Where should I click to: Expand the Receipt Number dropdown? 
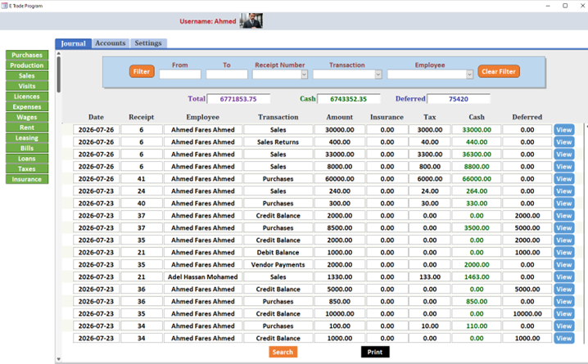pyautogui.click(x=304, y=74)
